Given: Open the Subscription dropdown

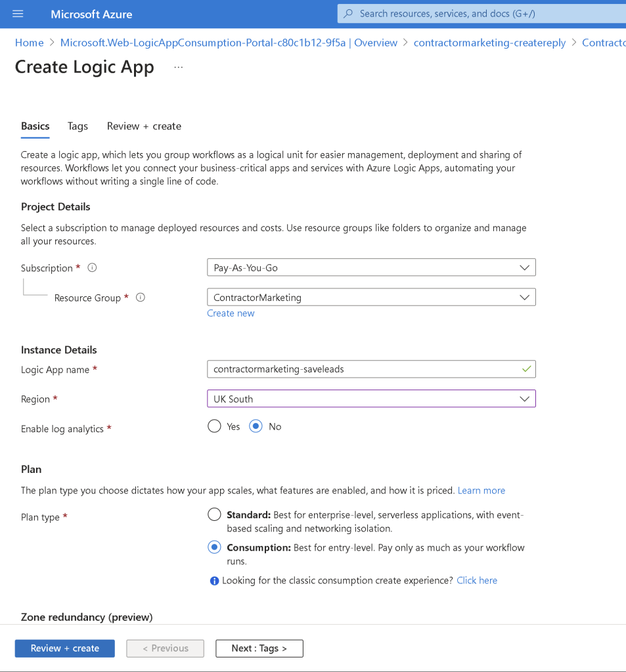Looking at the screenshot, I should pos(371,268).
